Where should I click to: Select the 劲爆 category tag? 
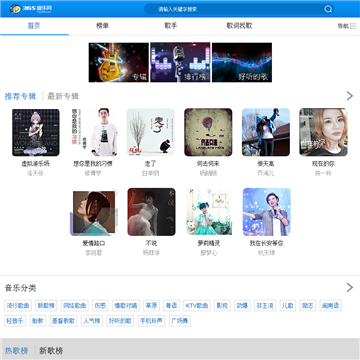pos(242,305)
